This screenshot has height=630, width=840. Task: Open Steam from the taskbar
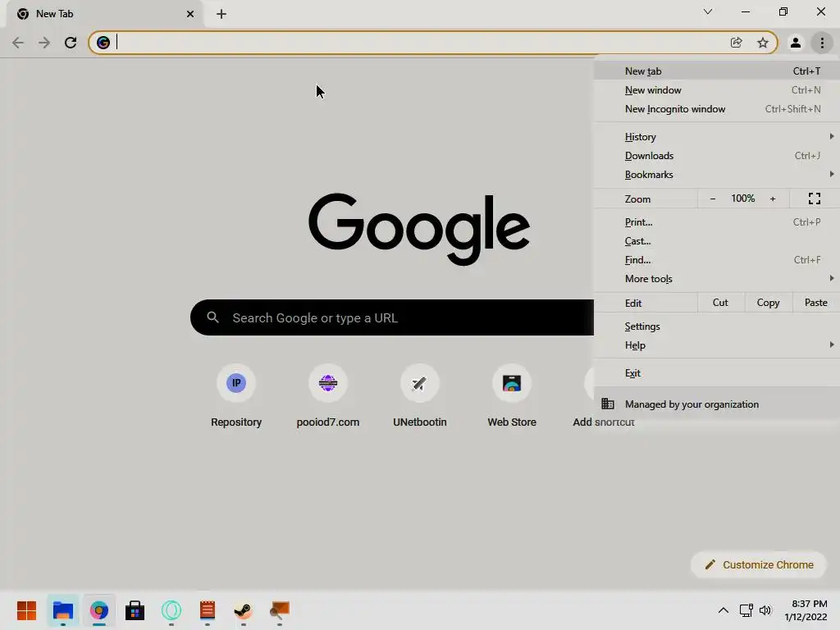tap(243, 610)
